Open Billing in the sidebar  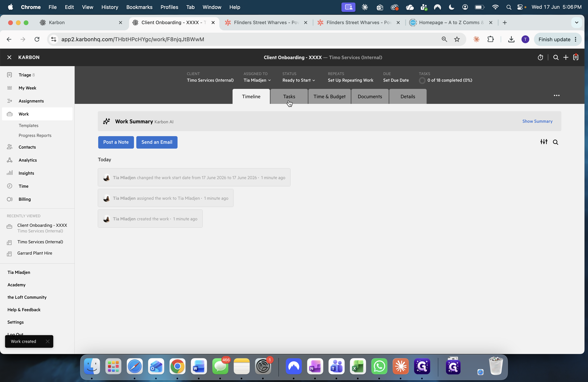pyautogui.click(x=37, y=199)
